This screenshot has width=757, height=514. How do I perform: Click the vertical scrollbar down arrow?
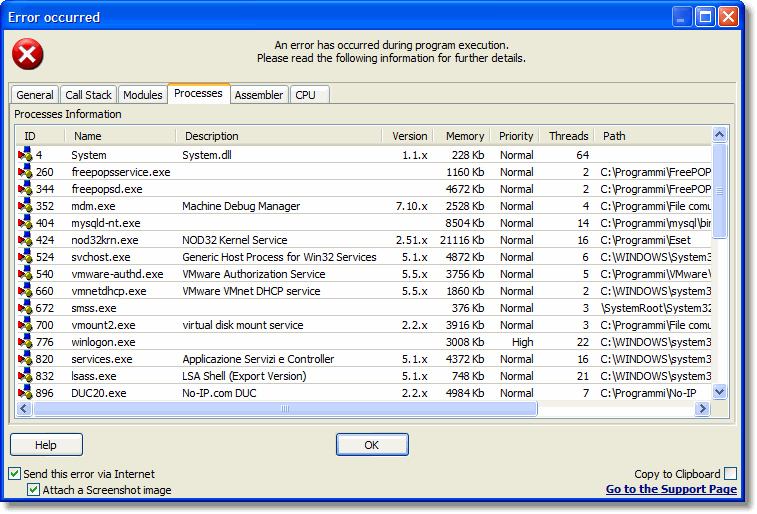(x=719, y=391)
